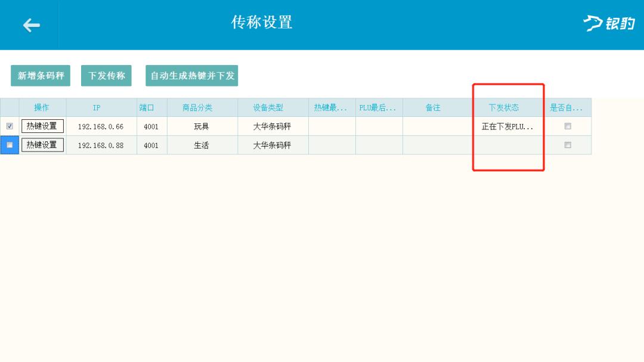This screenshot has width=644, height=362.
Task: Uncheck the 192.168.0.66 row checkbox
Action: pyautogui.click(x=10, y=126)
